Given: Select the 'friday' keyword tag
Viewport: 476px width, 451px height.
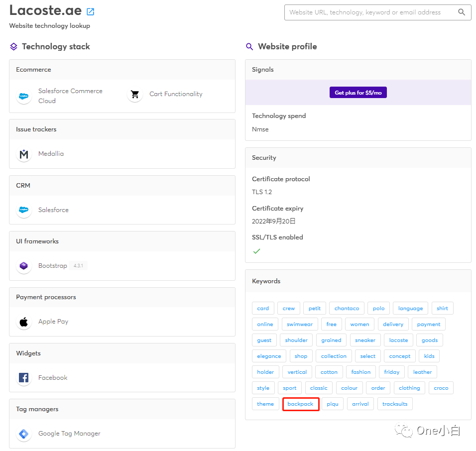Looking at the screenshot, I should (x=392, y=372).
